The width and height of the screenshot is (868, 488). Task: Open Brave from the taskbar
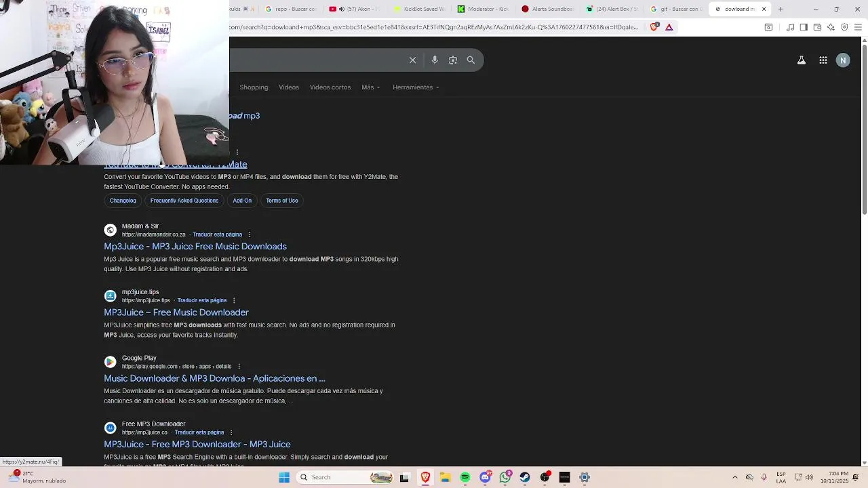click(425, 477)
